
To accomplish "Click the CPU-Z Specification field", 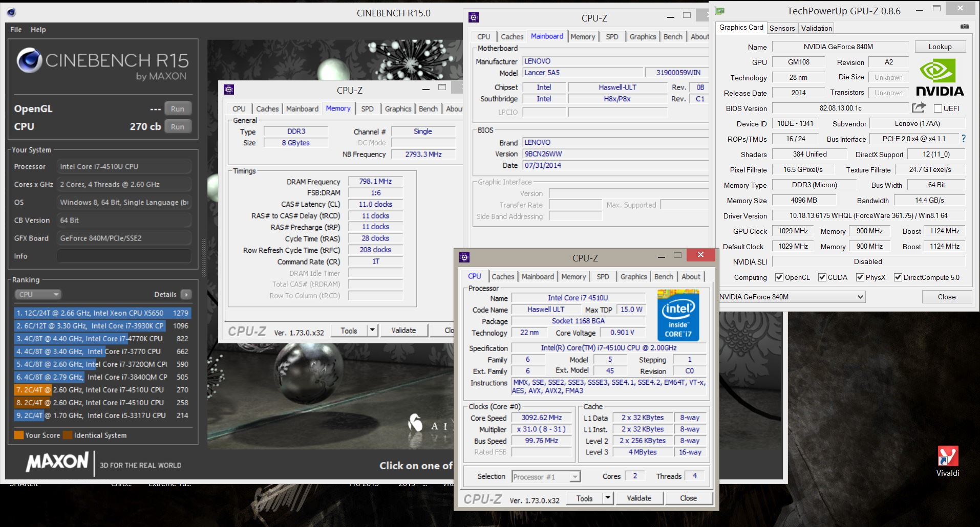I will (x=608, y=347).
